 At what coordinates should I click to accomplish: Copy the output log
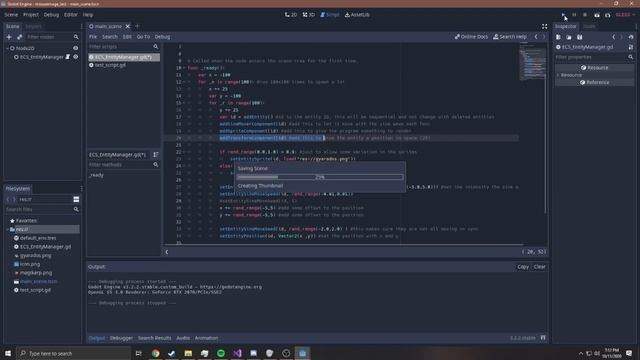pos(523,267)
